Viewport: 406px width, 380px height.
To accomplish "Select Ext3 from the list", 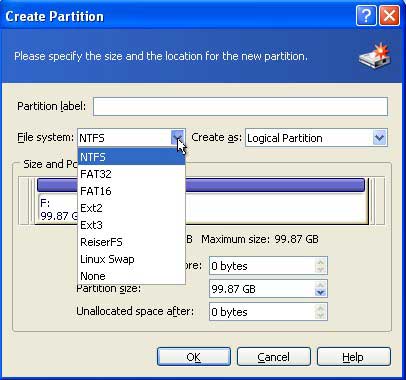I will click(x=131, y=225).
